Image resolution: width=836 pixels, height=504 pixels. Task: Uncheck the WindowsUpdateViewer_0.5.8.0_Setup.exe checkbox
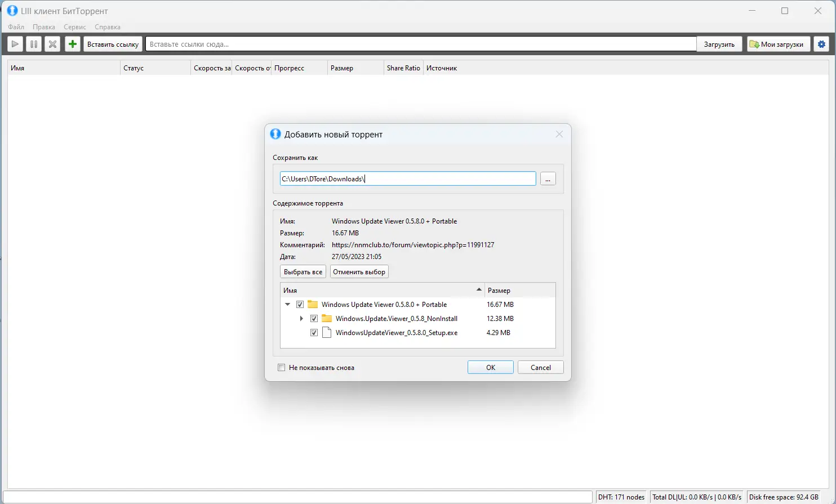tap(314, 332)
